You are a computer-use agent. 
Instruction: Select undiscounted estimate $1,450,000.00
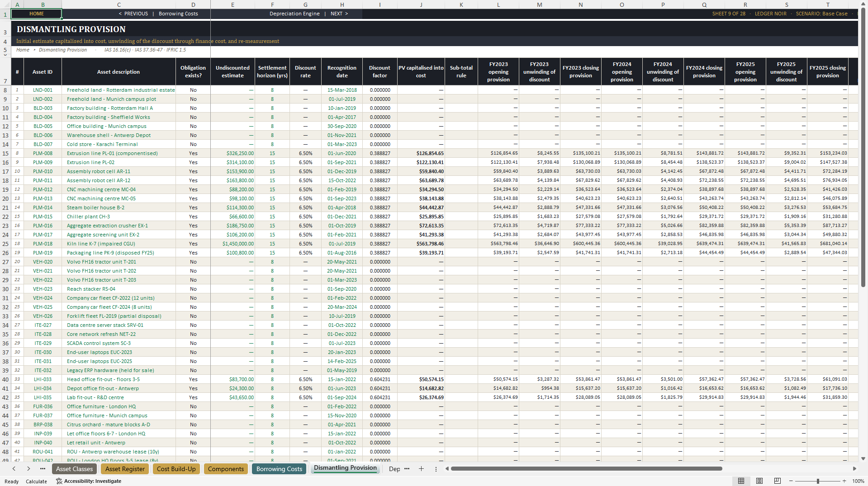pyautogui.click(x=232, y=244)
